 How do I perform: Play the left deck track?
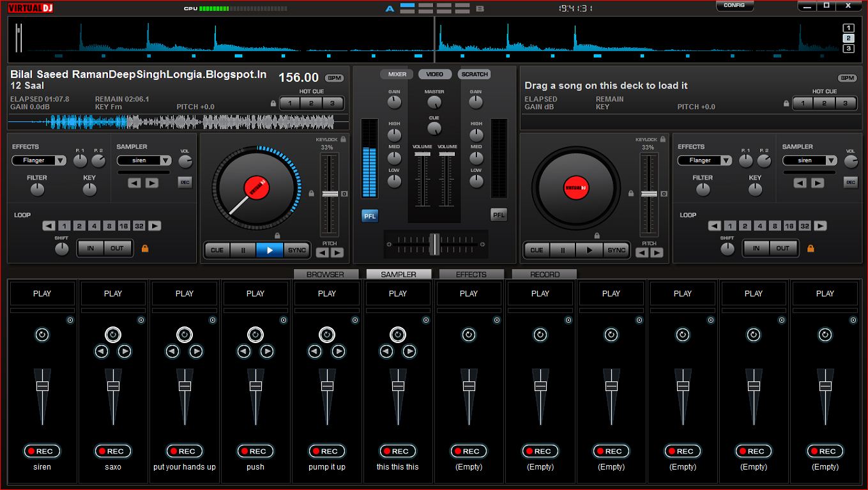click(x=270, y=250)
